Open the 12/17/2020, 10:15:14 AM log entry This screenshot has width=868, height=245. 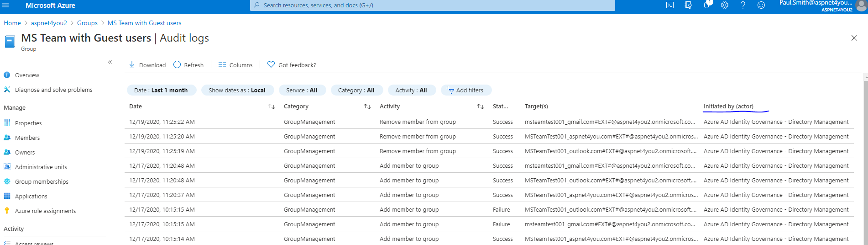pos(489,239)
